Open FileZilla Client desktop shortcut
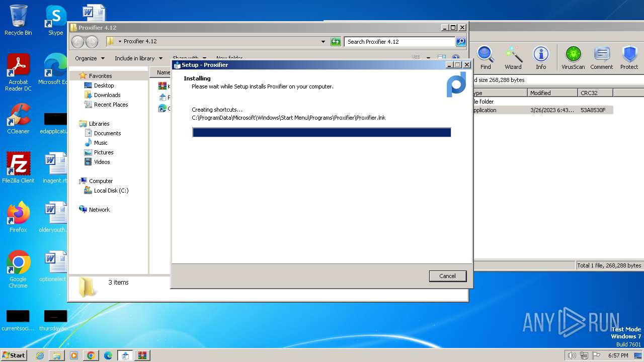Image resolution: width=644 pixels, height=362 pixels. [18, 168]
